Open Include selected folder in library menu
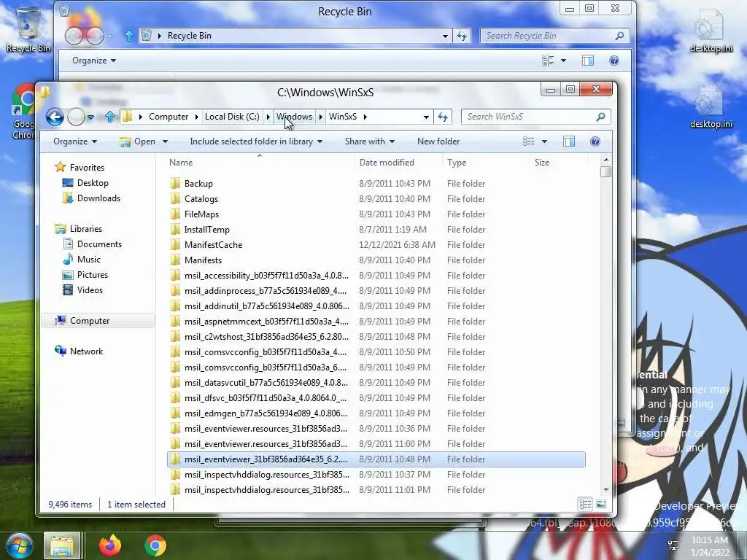 click(x=256, y=141)
